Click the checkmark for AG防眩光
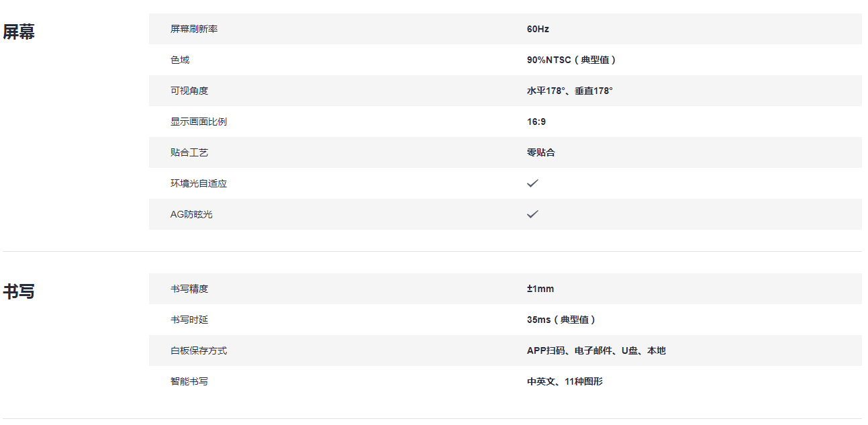 click(532, 214)
